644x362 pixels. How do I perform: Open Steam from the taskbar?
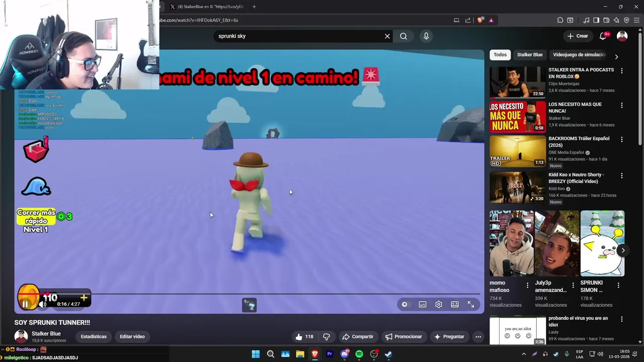[388, 354]
